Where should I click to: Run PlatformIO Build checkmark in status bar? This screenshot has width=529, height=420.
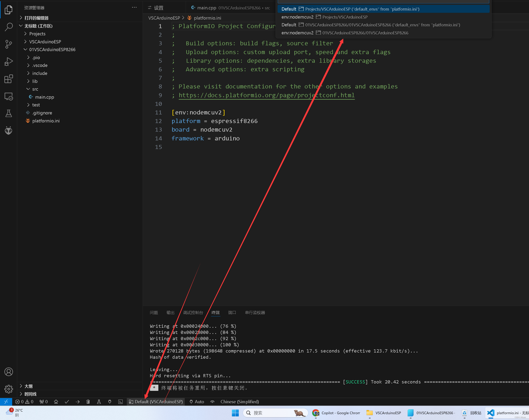coord(67,402)
